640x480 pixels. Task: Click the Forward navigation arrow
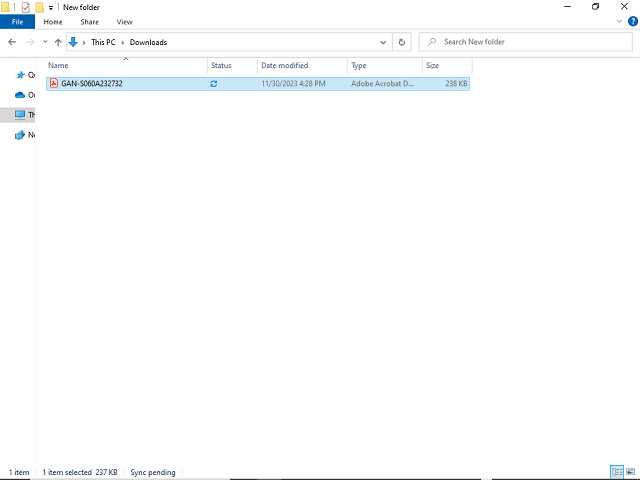30,42
